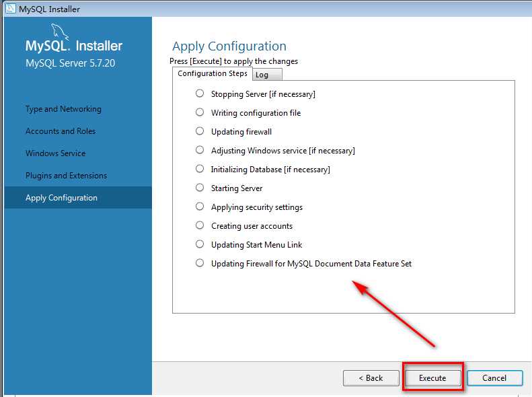Screen dimensions: 532x397
Task: Click 'Initializing Database [if necessary]' text
Action: [270, 170]
